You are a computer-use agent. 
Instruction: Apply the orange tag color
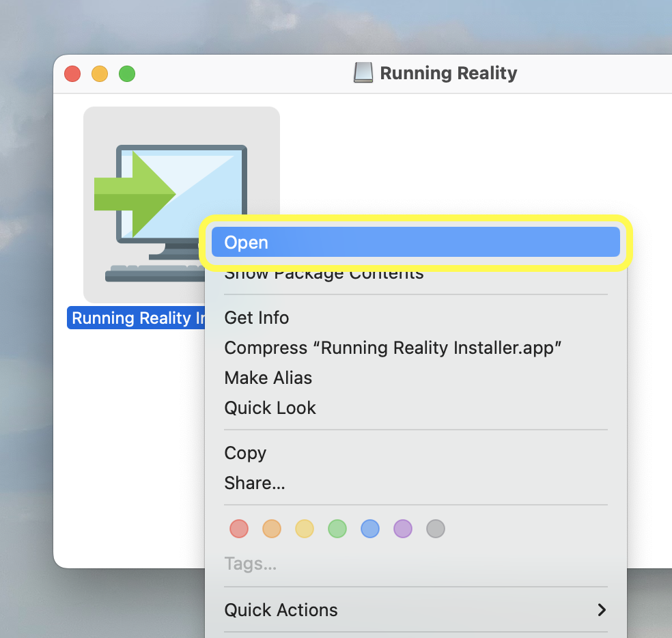pos(272,529)
